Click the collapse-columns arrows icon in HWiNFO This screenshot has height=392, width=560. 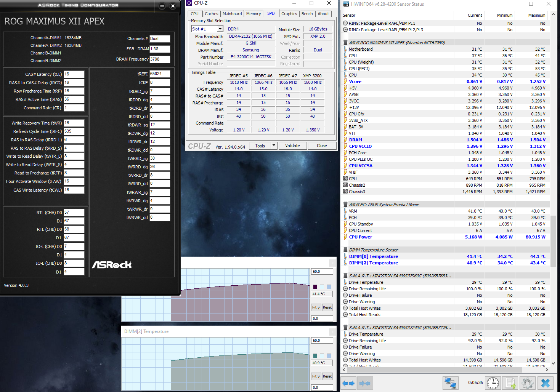[365, 383]
